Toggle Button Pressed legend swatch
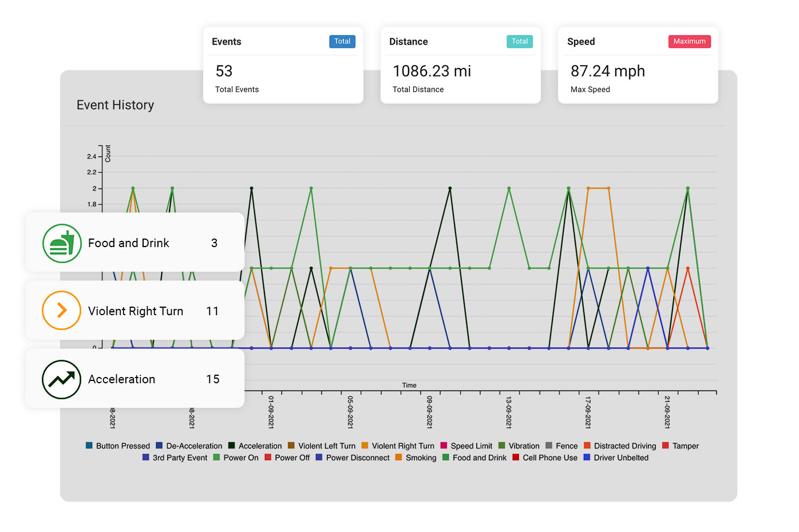This screenshot has height=532, width=799. click(x=89, y=446)
